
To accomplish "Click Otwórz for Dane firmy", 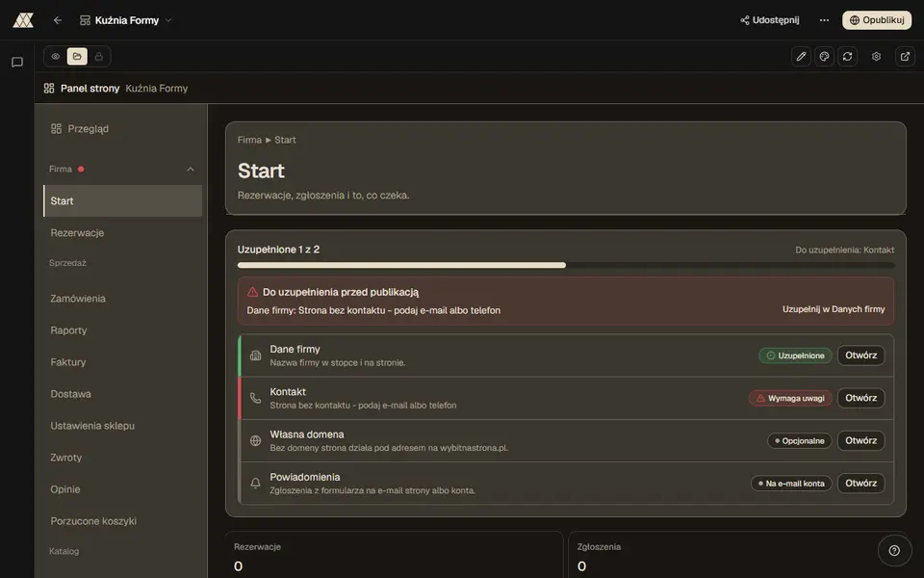I will click(x=860, y=355).
